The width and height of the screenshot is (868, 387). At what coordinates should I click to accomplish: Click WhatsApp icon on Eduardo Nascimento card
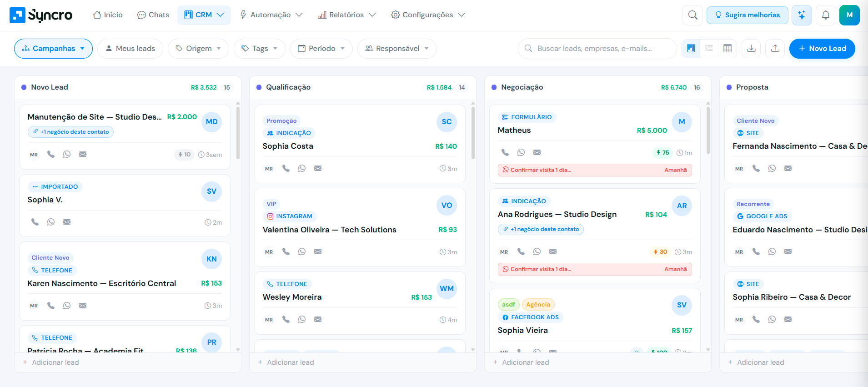(772, 251)
